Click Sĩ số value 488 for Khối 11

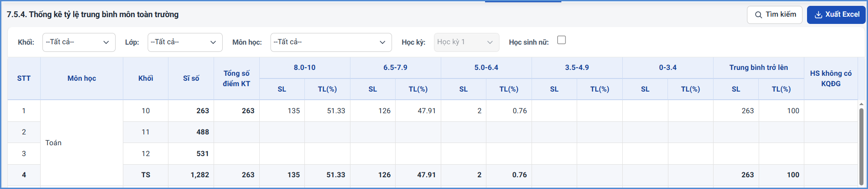[x=191, y=132]
